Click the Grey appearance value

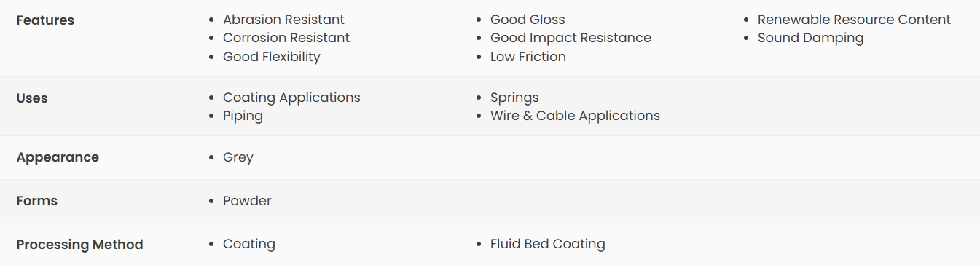[x=238, y=157]
